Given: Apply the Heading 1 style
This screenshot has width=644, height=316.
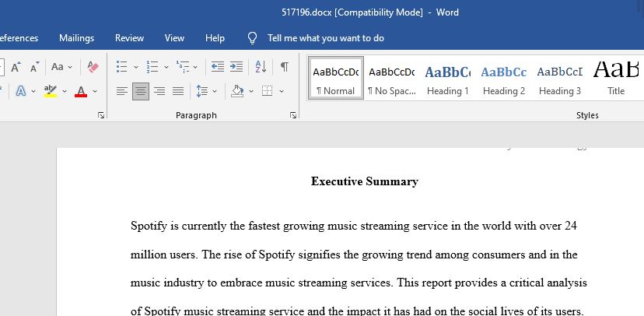Looking at the screenshot, I should tap(448, 78).
